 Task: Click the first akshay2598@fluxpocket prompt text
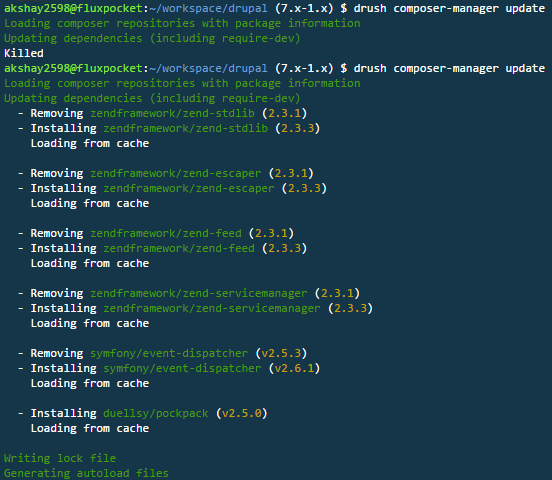click(x=73, y=8)
